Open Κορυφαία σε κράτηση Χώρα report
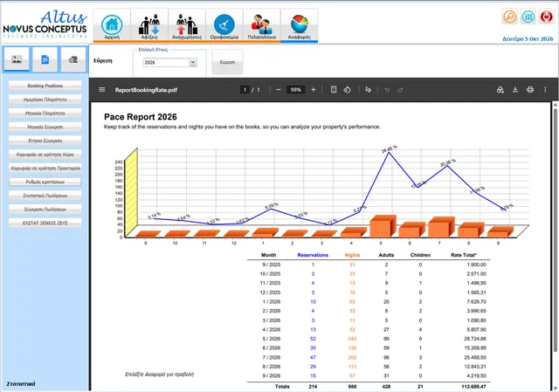 pos(45,155)
